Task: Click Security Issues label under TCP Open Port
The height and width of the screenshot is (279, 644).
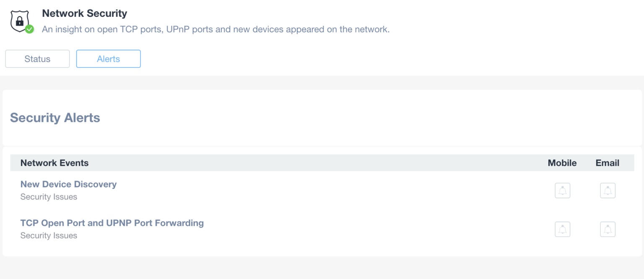Action: pos(49,235)
